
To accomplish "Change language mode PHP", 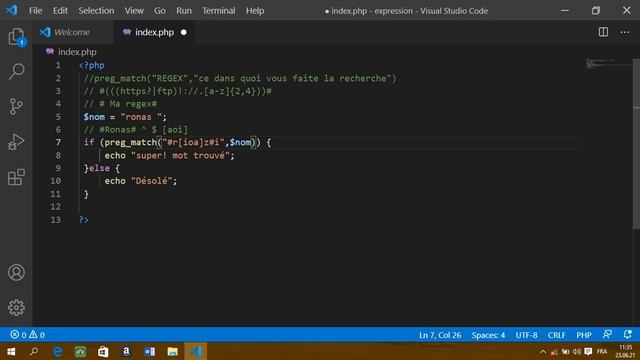I will point(584,335).
